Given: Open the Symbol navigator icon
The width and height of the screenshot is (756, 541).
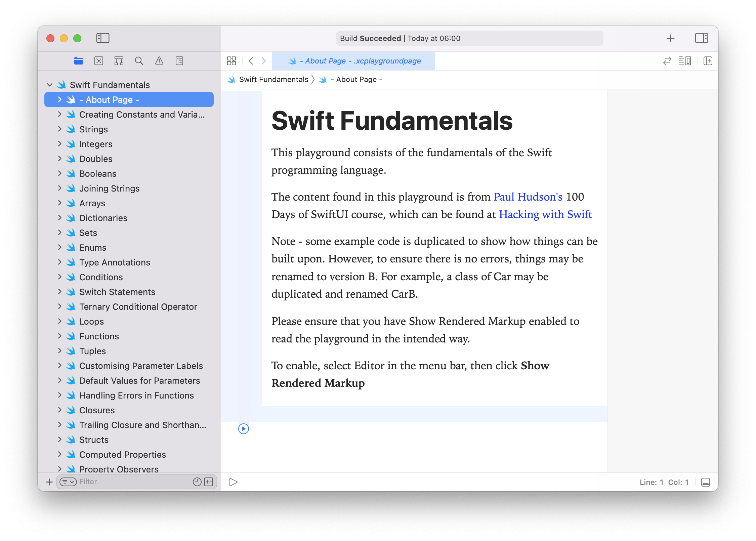Looking at the screenshot, I should pyautogui.click(x=119, y=61).
